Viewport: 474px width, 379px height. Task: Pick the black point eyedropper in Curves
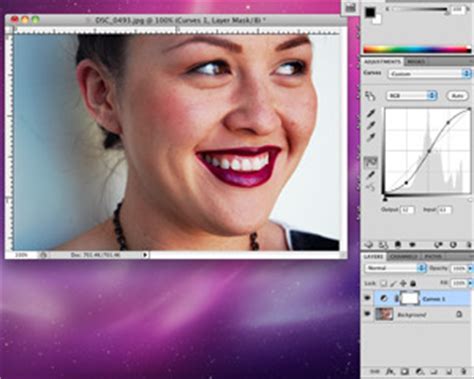point(371,113)
